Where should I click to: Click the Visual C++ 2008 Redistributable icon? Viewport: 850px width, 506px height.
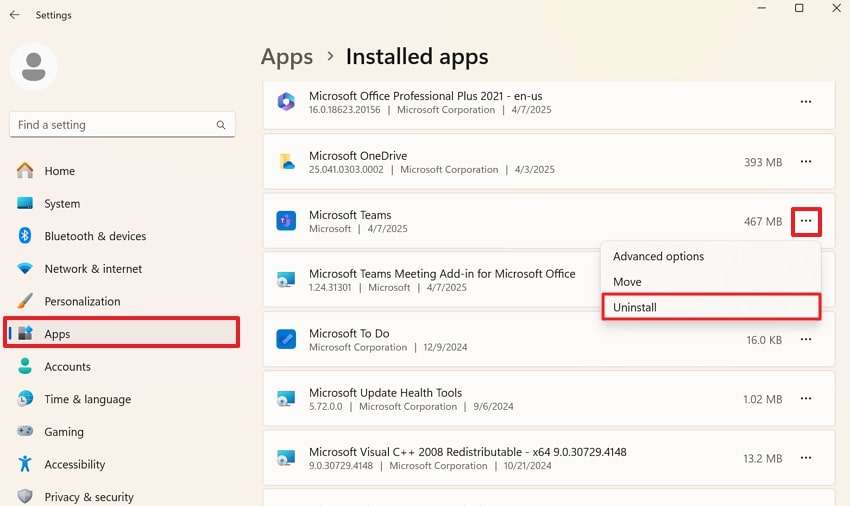[x=286, y=458]
